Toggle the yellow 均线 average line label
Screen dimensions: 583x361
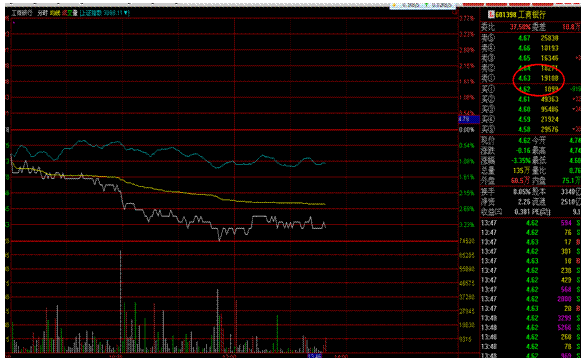point(55,13)
